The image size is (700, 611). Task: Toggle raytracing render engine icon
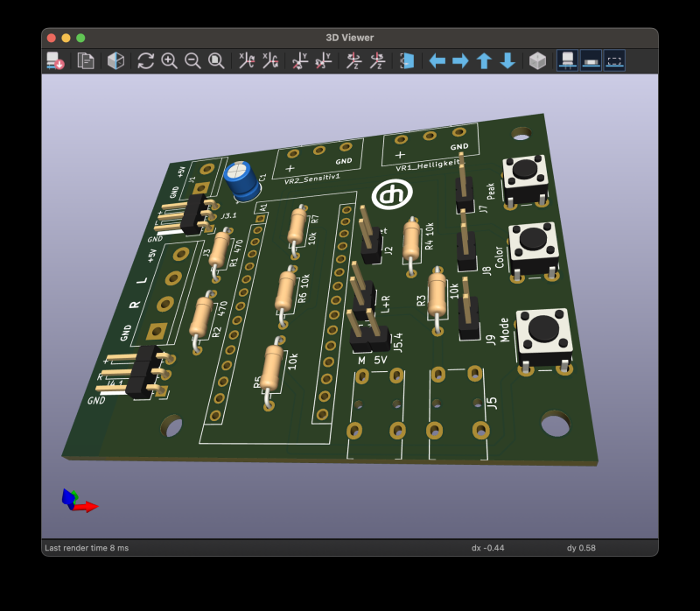click(x=115, y=60)
